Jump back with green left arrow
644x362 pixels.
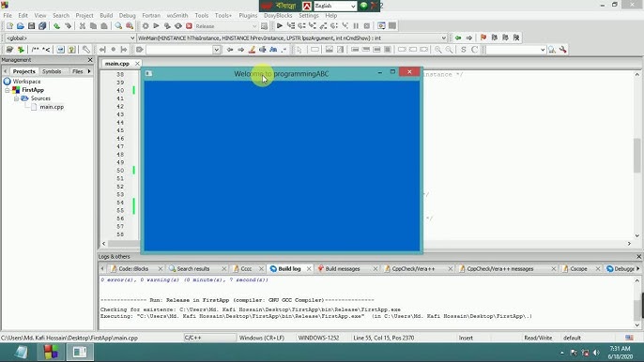pos(458,38)
